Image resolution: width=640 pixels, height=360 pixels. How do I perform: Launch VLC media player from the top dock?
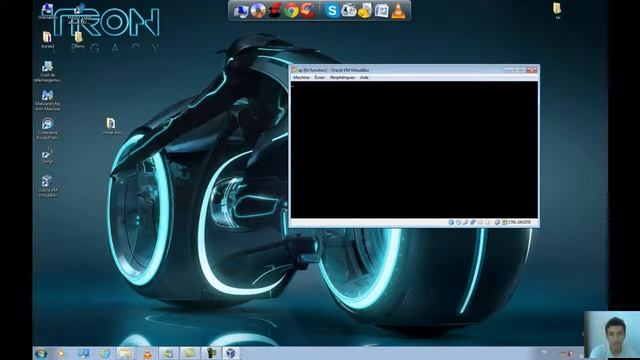[398, 11]
